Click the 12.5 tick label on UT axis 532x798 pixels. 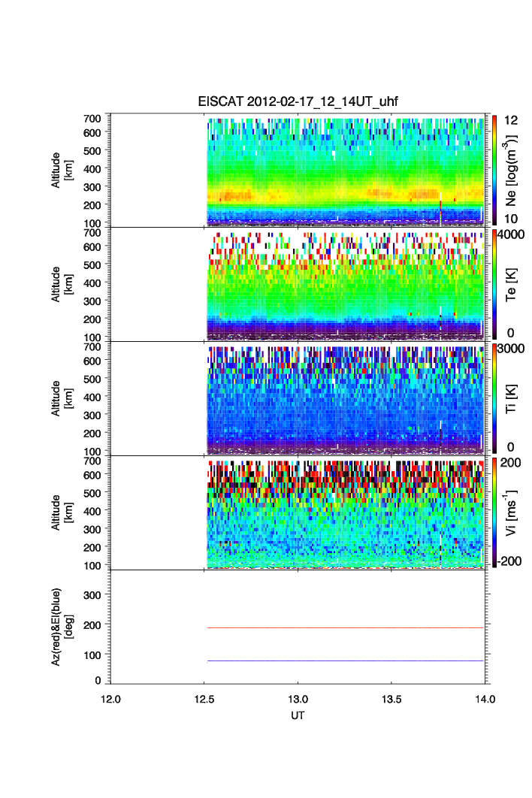(204, 698)
